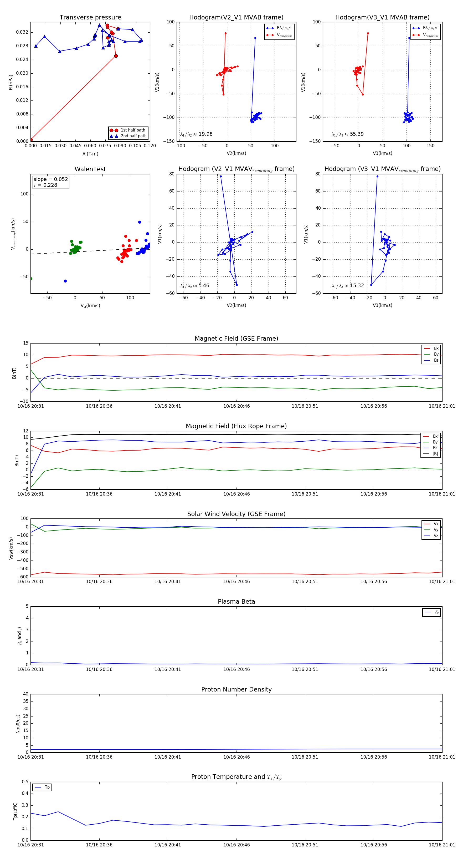Screen dimensions: 473x868
Task: Select the "Vy" legend entry
Action: [431, 530]
